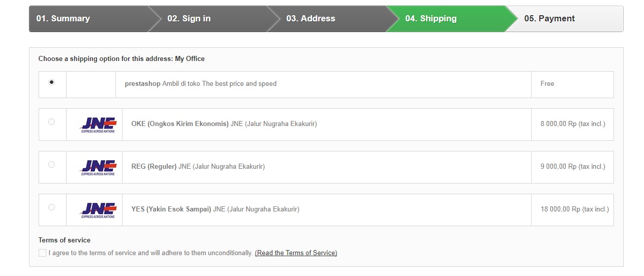Click the active 04. Shipping step
Viewport: 644px width, 276px height.
[431, 19]
